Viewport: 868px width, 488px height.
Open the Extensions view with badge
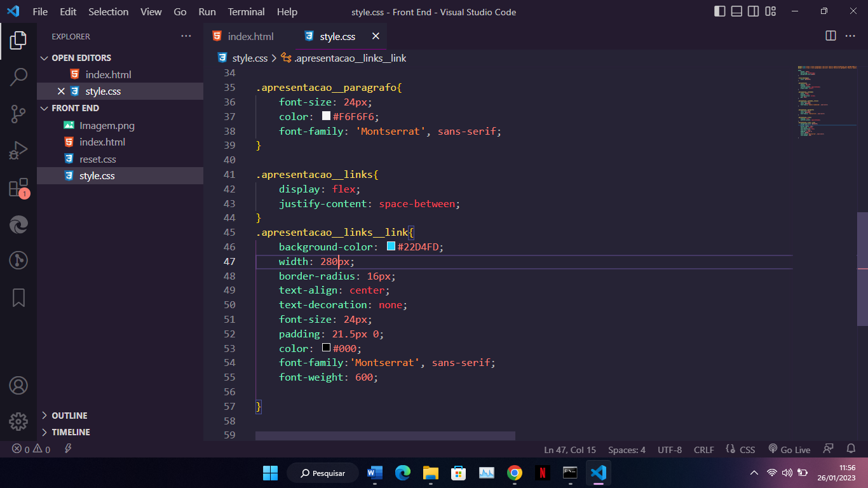pos(18,188)
